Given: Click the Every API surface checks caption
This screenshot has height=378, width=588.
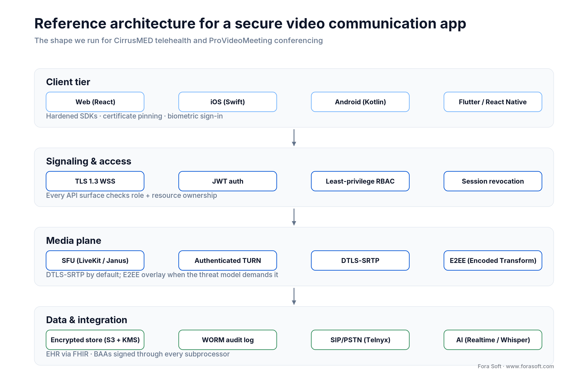Looking at the screenshot, I should 131,195.
